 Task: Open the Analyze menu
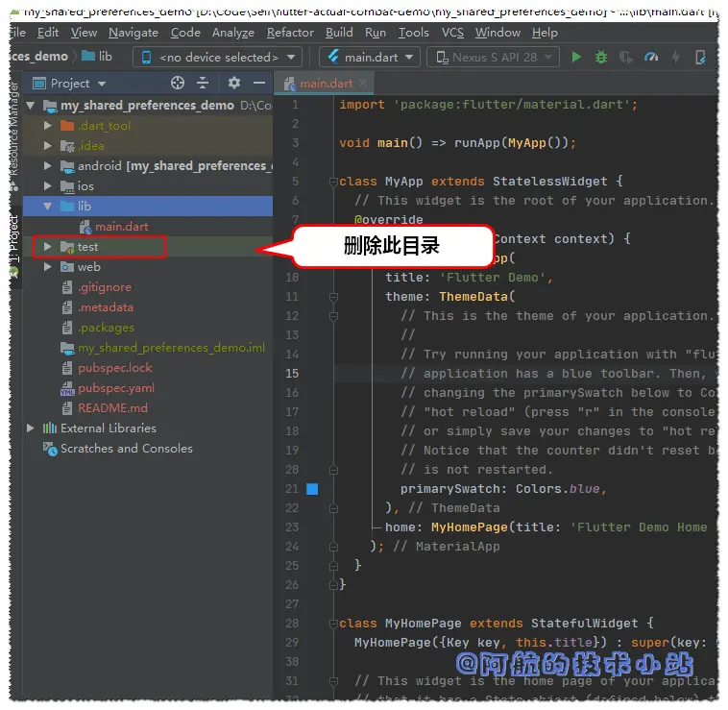(233, 33)
